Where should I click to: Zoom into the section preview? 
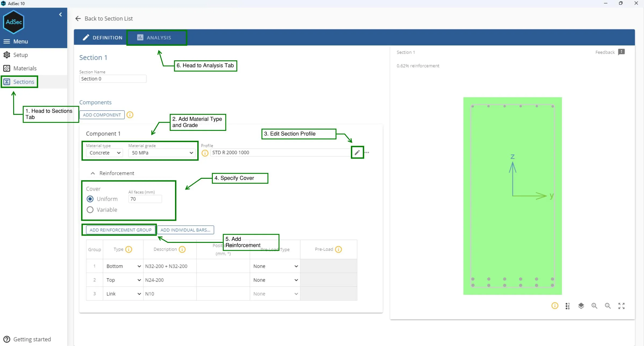click(595, 306)
